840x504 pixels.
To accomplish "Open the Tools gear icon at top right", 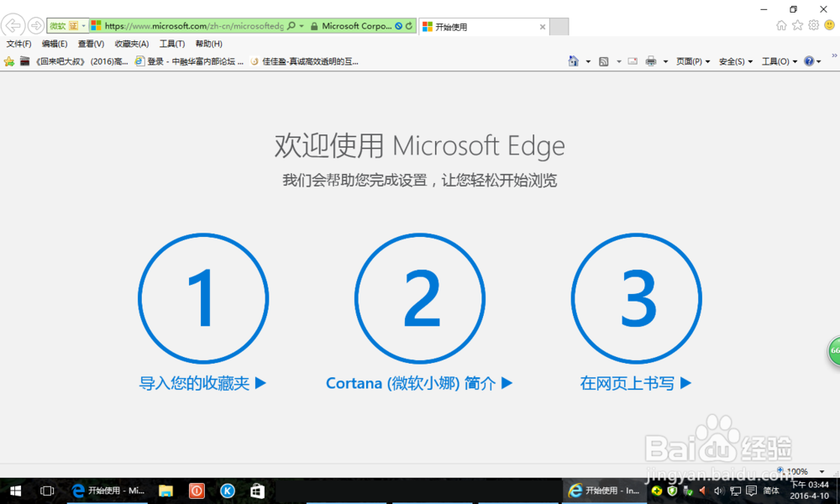I will click(x=814, y=25).
